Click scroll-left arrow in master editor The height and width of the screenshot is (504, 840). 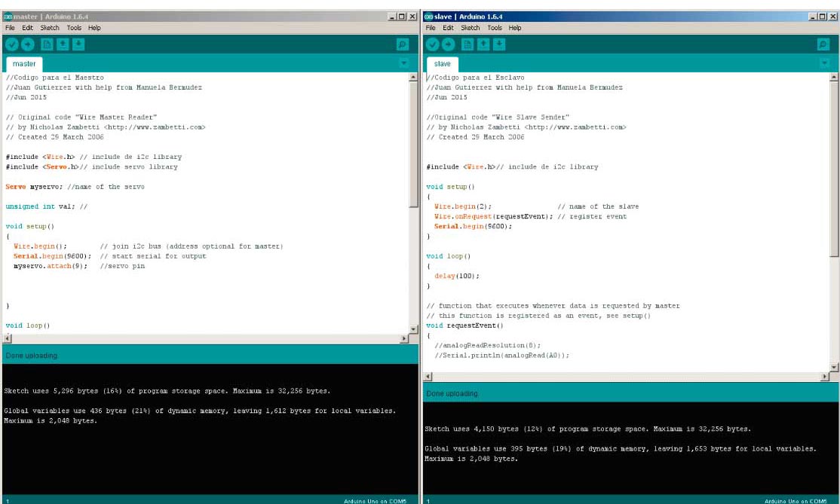(7, 338)
